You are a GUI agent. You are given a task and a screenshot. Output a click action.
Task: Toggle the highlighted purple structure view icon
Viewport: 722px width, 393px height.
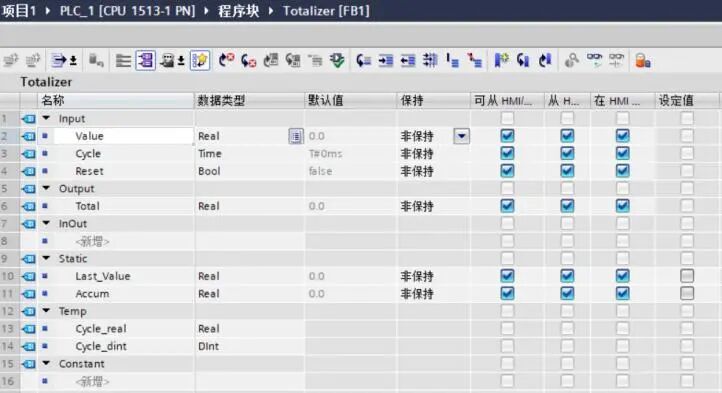point(146,60)
